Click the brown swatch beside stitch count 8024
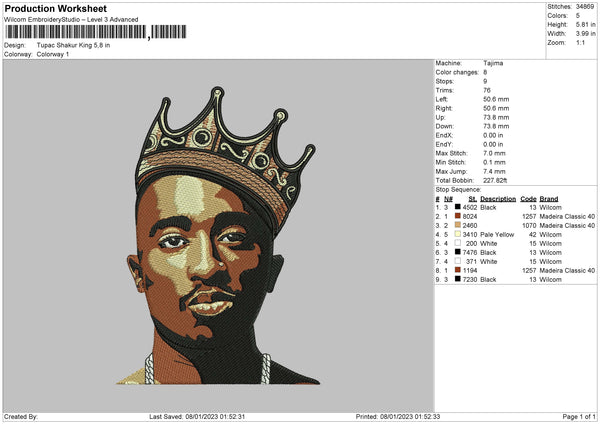This screenshot has height=424, width=600. (x=458, y=216)
